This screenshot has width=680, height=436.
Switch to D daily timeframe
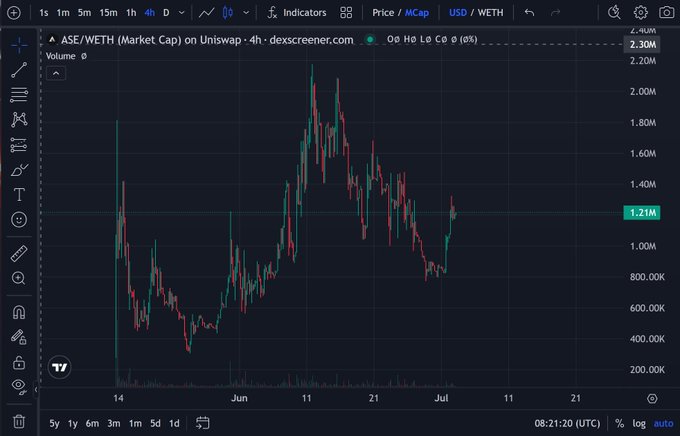[x=166, y=13]
